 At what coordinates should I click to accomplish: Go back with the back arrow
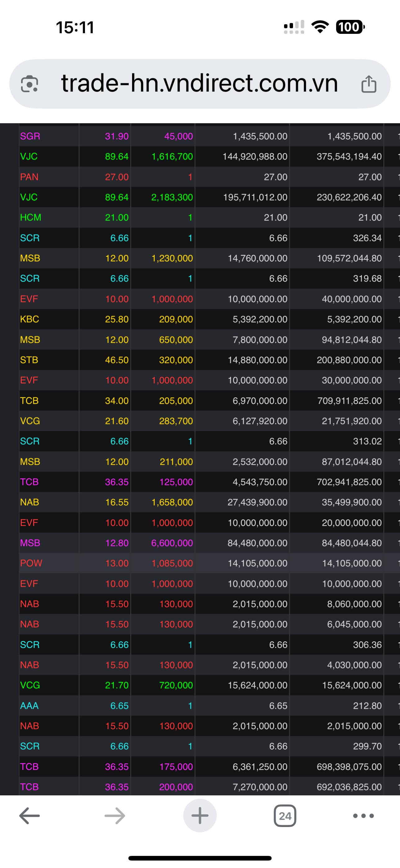click(x=30, y=816)
